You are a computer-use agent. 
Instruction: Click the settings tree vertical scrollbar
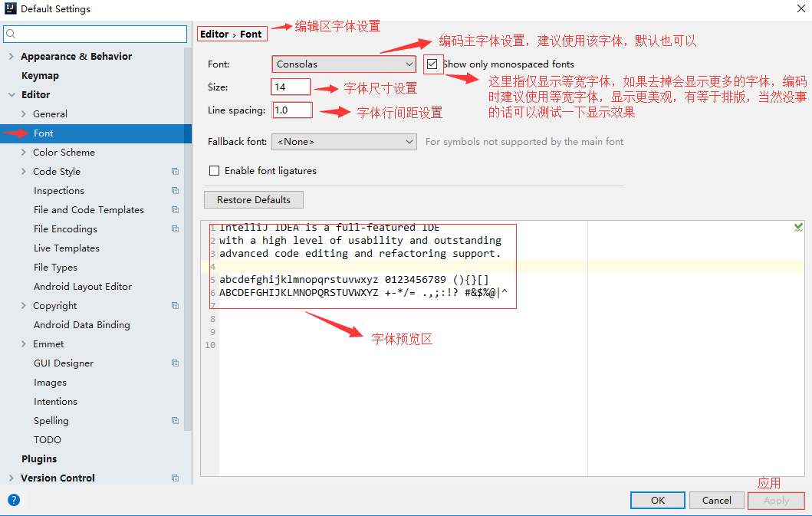coord(187,238)
